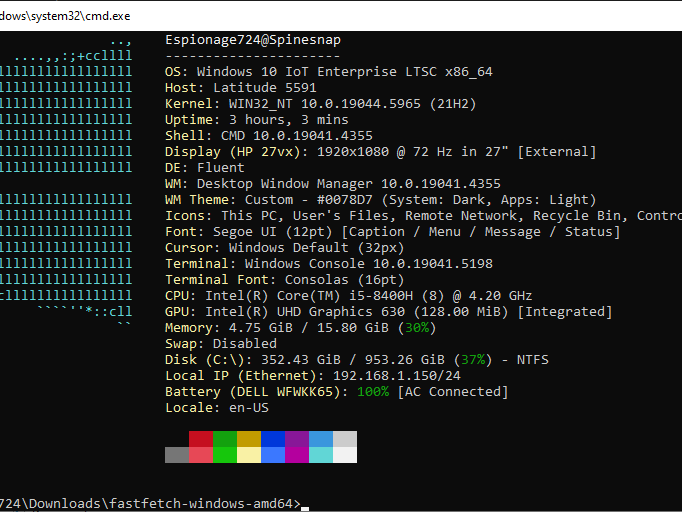Image resolution: width=682 pixels, height=512 pixels.
Task: Click the OS: Windows 10 IoT Enterprise line
Action: coord(328,72)
